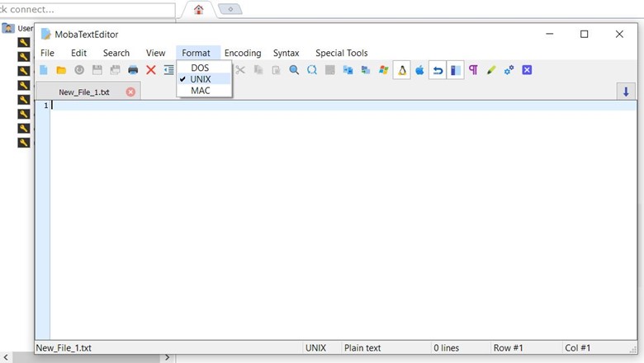The image size is (644, 363).
Task: Save file with the floppy disk icon
Action: click(x=97, y=70)
